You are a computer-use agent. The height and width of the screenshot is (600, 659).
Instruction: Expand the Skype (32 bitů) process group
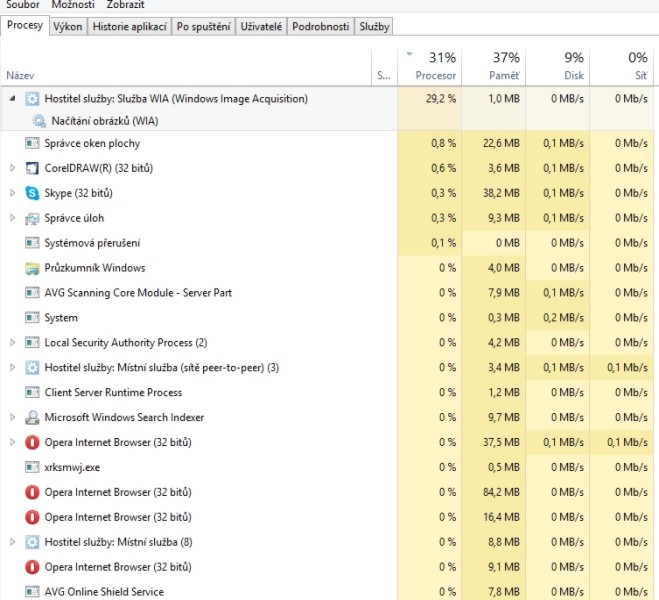click(12, 193)
